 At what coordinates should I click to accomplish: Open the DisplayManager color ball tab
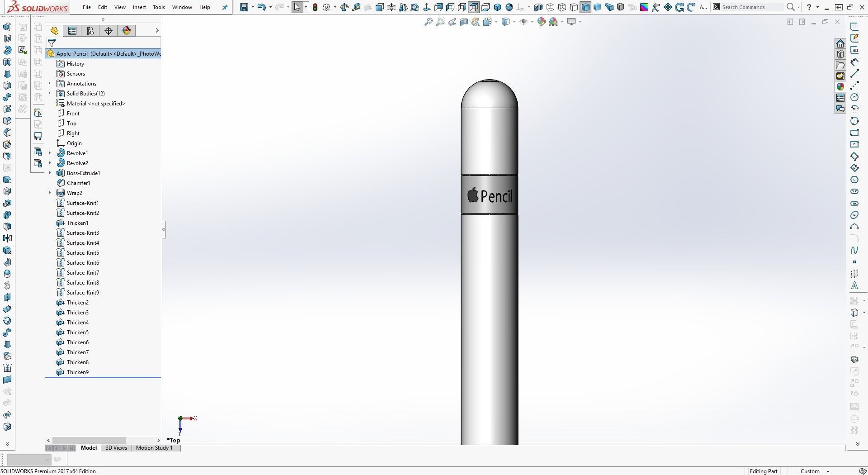(x=127, y=30)
